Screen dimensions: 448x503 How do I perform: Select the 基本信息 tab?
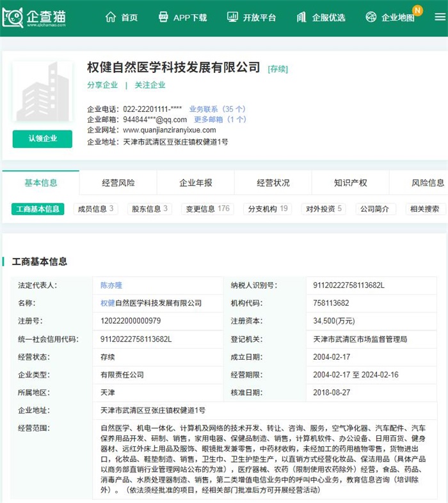pyautogui.click(x=41, y=182)
